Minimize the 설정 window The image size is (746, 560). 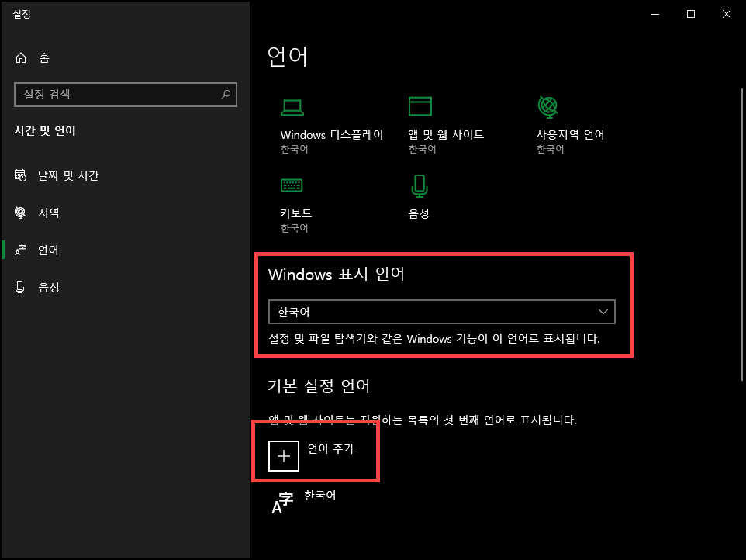[x=655, y=14]
